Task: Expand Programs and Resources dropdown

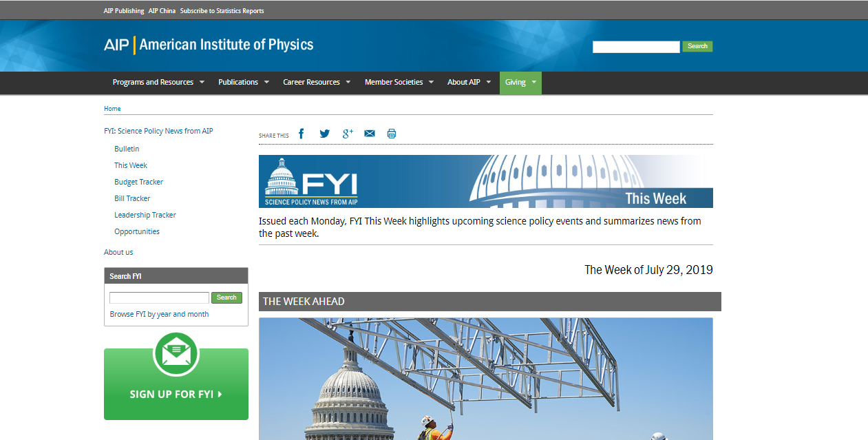Action: (x=158, y=83)
